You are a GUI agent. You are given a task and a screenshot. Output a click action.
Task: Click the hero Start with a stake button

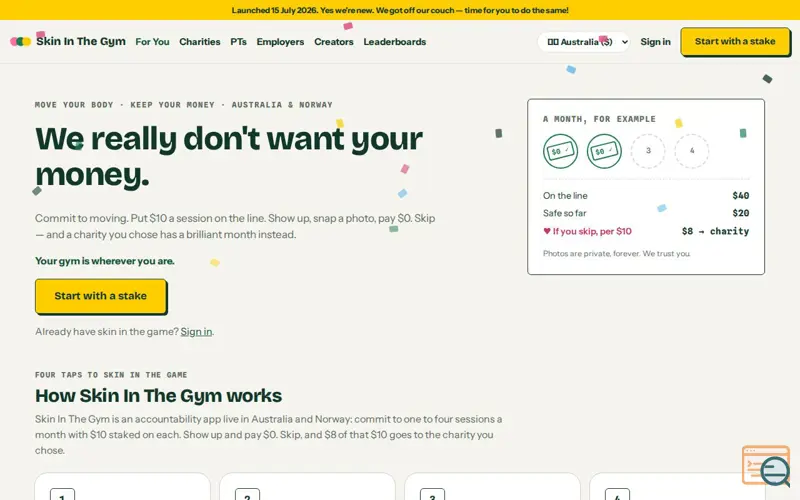[101, 296]
